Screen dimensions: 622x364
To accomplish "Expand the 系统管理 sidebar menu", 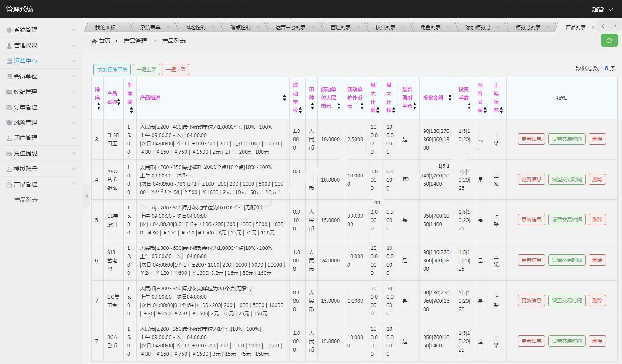I will [x=41, y=30].
